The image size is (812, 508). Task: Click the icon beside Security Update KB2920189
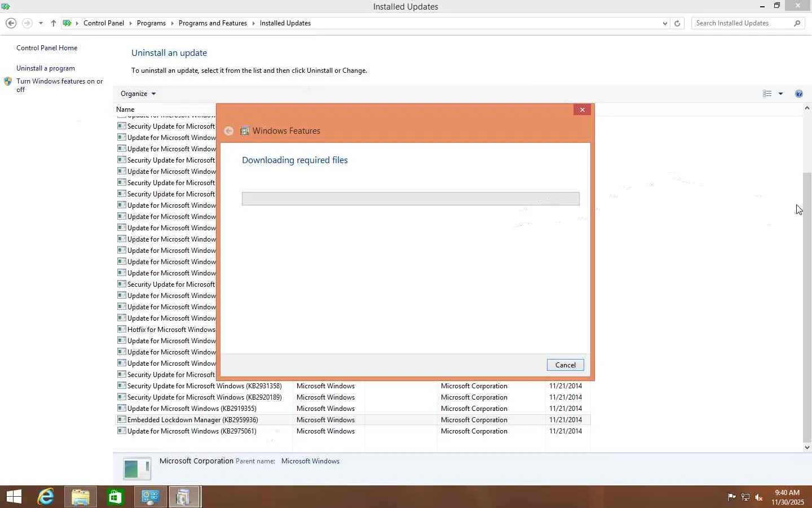(121, 397)
